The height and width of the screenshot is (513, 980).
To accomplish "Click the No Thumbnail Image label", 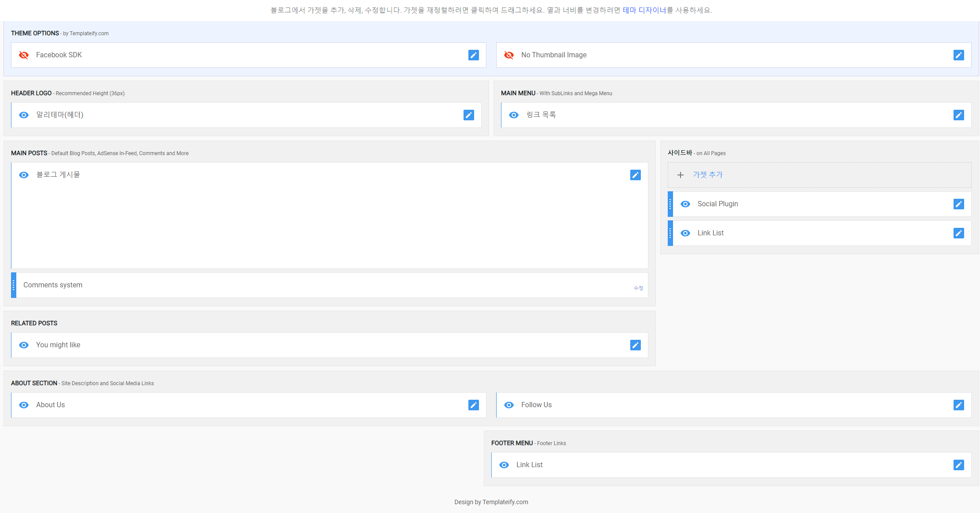I will point(554,55).
